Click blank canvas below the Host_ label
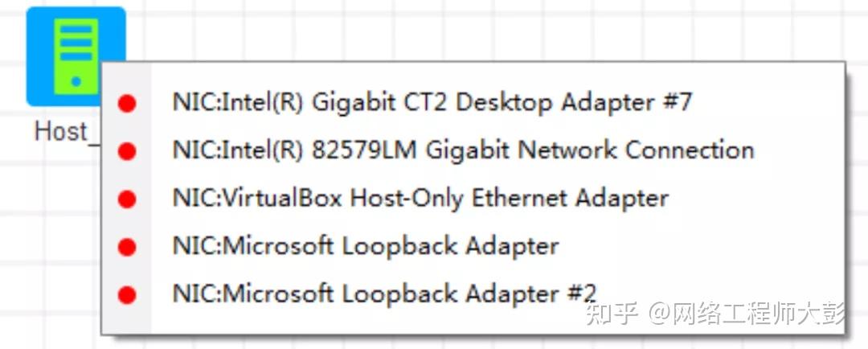 point(48,241)
